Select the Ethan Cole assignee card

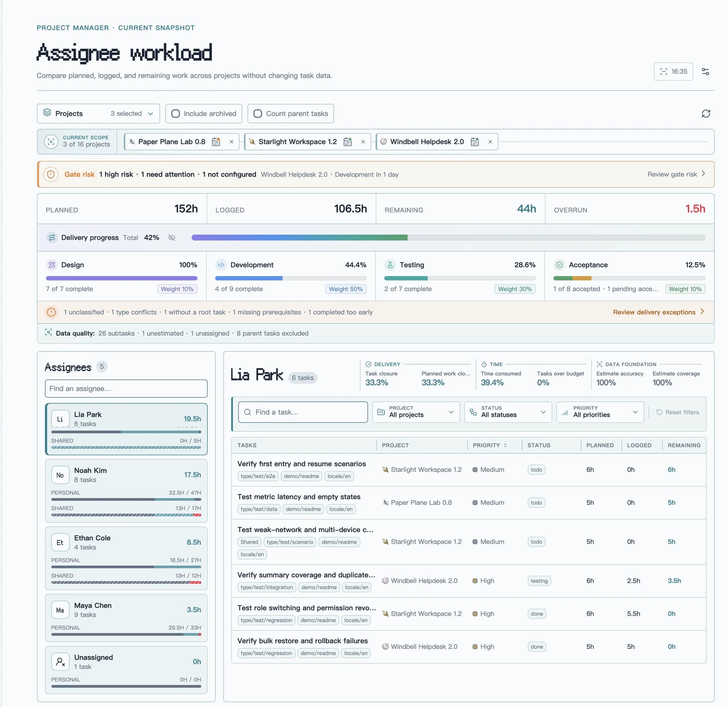(x=126, y=558)
